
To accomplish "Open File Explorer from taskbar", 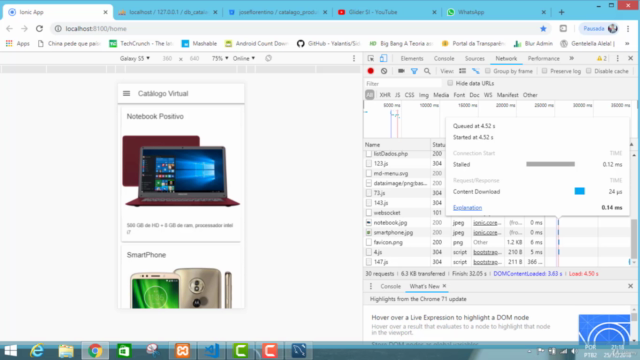I will (66, 351).
